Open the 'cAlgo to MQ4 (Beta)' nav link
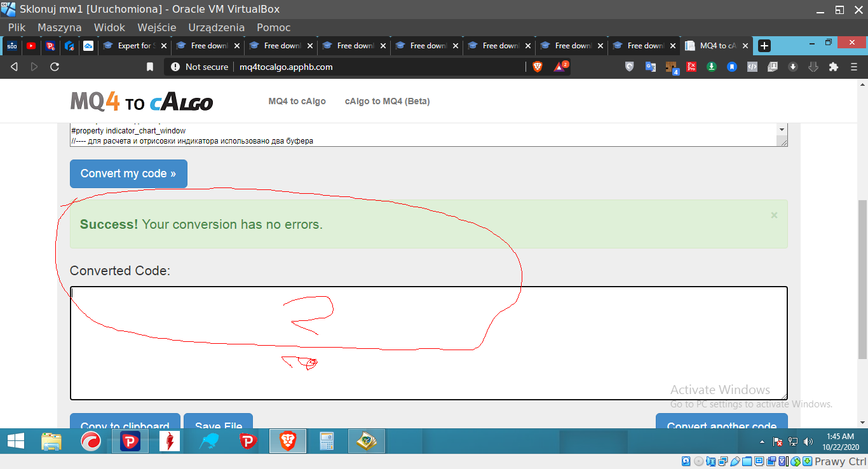 coord(388,101)
